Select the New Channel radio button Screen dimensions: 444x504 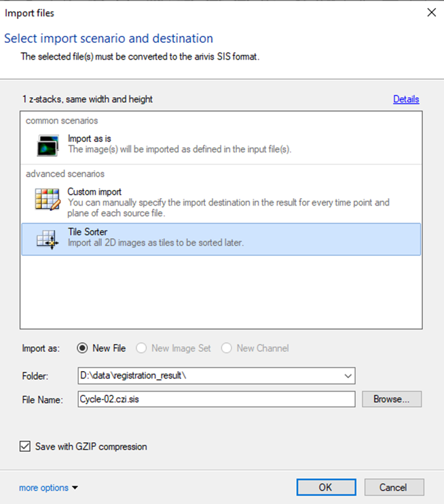[227, 348]
